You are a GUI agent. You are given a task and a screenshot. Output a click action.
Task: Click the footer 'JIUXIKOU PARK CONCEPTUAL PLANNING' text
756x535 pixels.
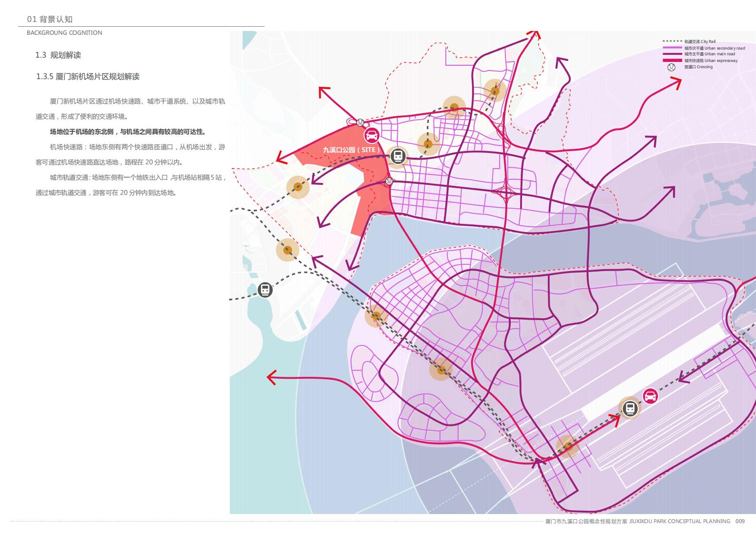679,521
